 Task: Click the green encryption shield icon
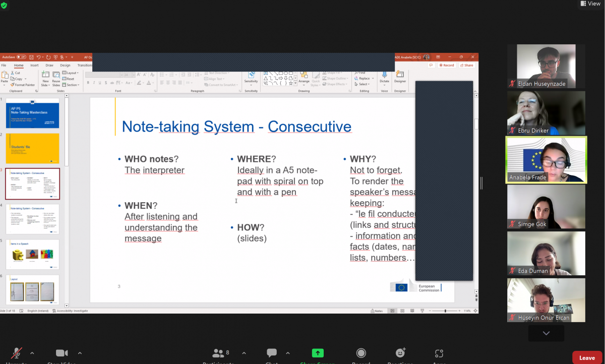point(5,5)
